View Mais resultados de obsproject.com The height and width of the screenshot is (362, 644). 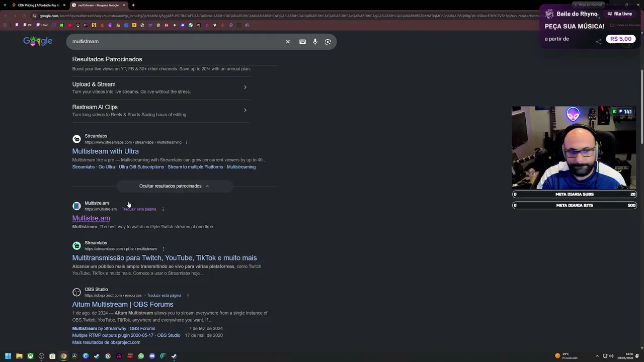106,342
